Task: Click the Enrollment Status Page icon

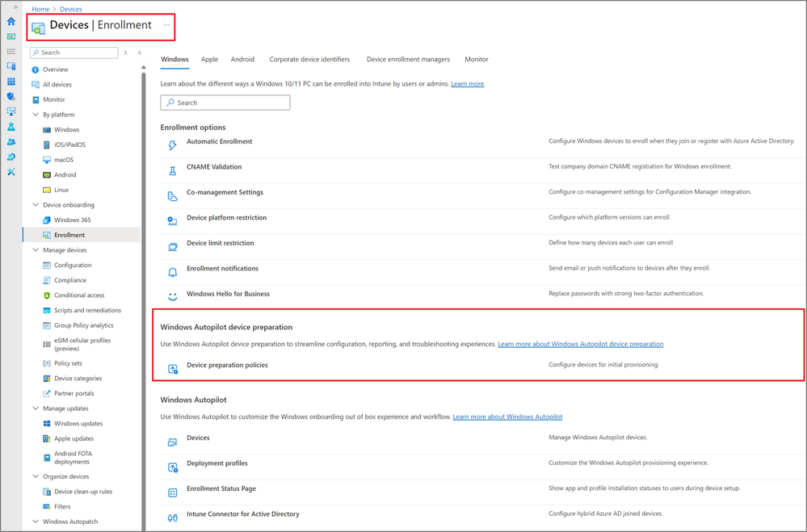Action: (x=172, y=492)
